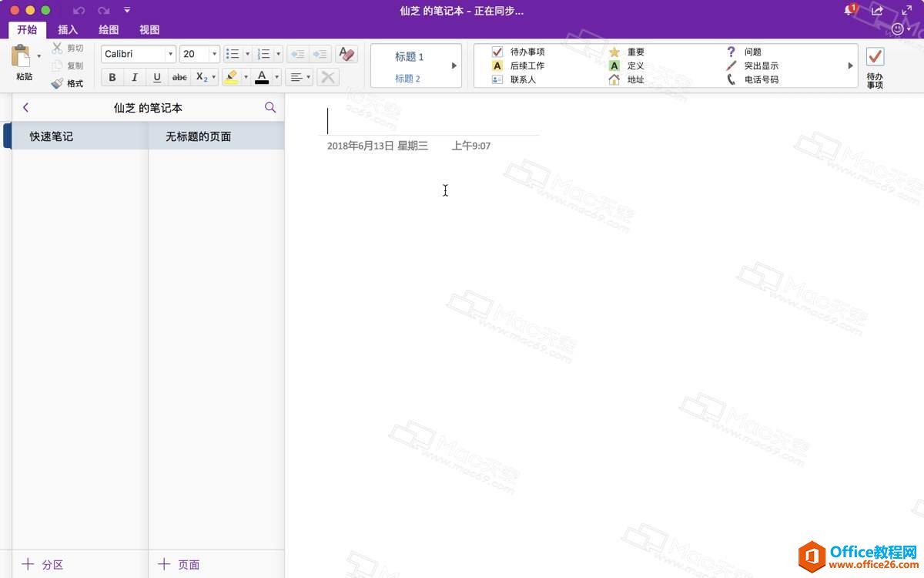The width and height of the screenshot is (924, 578).
Task: Click the Copy (复制) icon
Action: [57, 66]
